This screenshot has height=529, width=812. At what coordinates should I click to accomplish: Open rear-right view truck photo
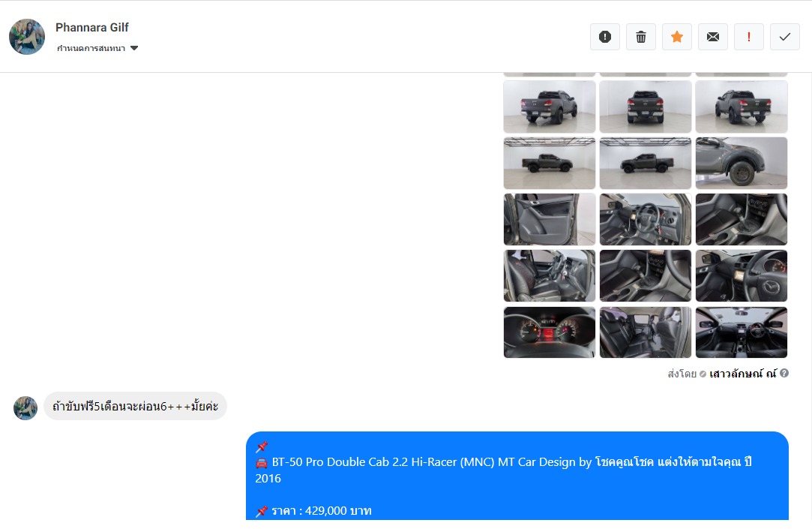[x=742, y=107]
